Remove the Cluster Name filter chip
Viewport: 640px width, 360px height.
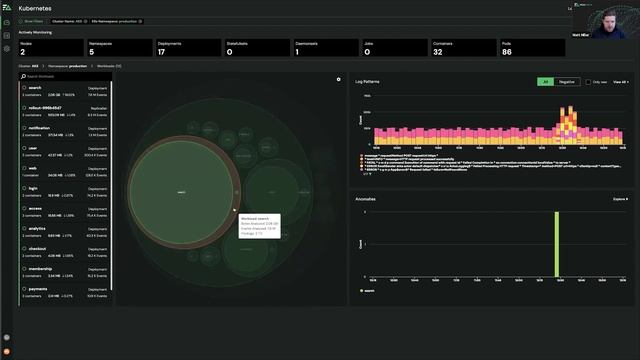[x=85, y=21]
